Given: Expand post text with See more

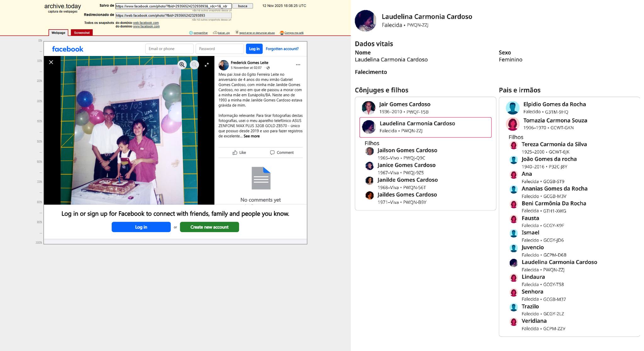Looking at the screenshot, I should [x=251, y=136].
